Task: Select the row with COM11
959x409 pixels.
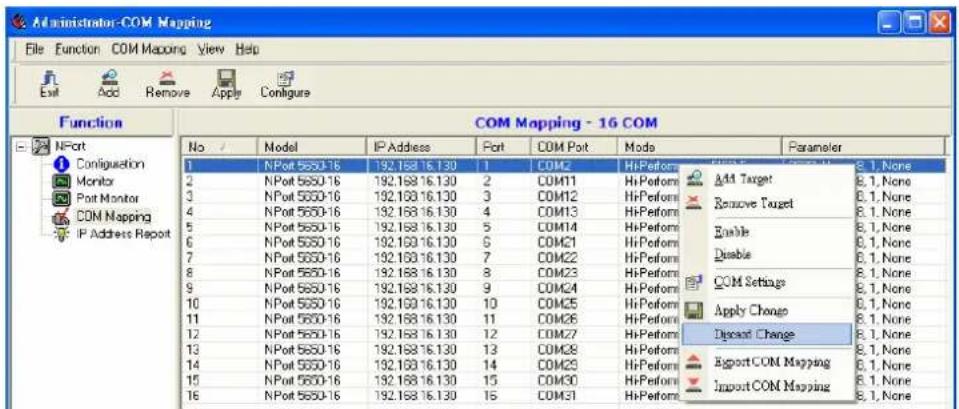Action: pos(563,182)
